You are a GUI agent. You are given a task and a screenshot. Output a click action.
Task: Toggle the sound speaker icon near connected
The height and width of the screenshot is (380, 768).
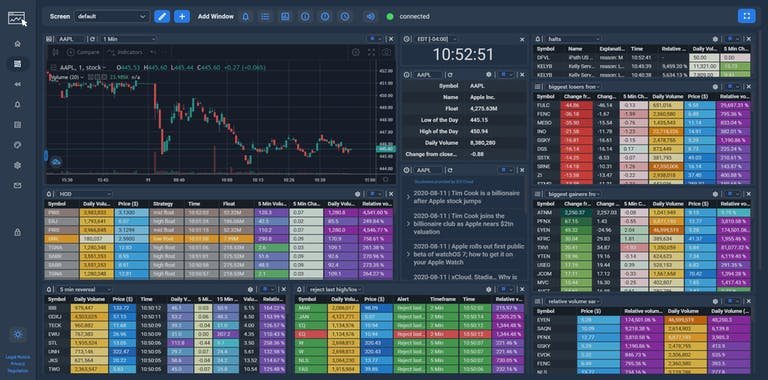pyautogui.click(x=370, y=16)
